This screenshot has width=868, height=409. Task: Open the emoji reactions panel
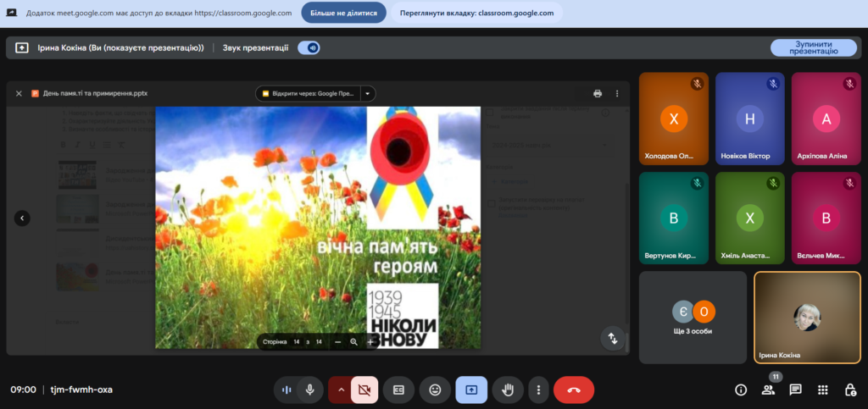(435, 390)
